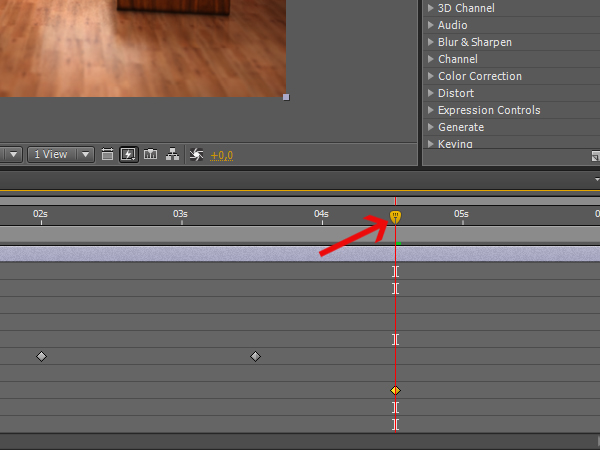Select the keyframe between 03s and 04s
This screenshot has width=600, height=450.
pos(255,356)
